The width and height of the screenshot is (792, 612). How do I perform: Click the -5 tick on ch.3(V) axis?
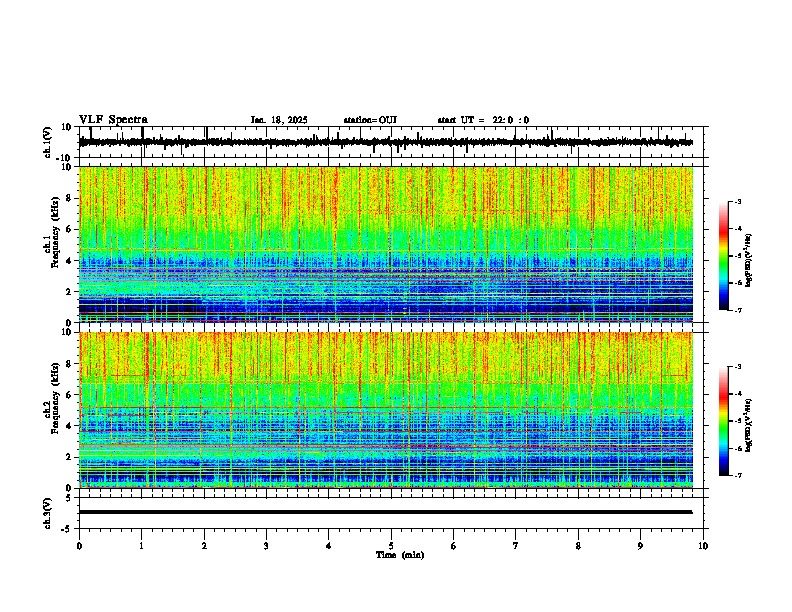[68, 529]
